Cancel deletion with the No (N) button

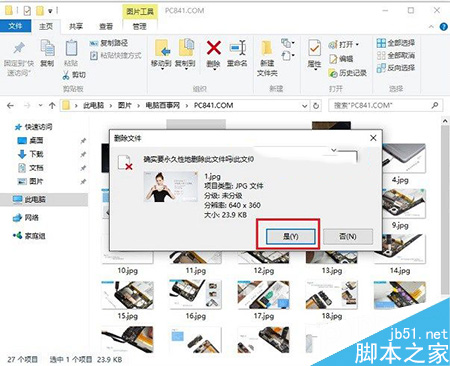tap(348, 236)
